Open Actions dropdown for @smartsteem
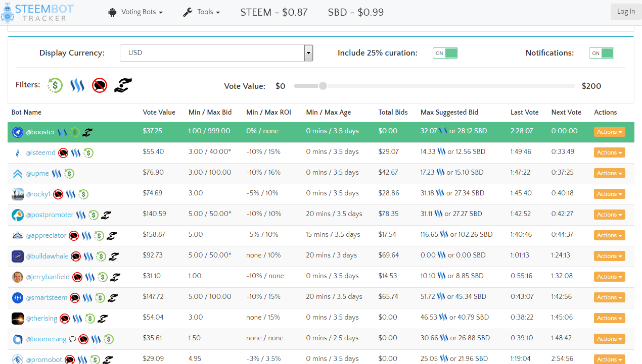Screen dimensions: 642x364 coord(610,297)
